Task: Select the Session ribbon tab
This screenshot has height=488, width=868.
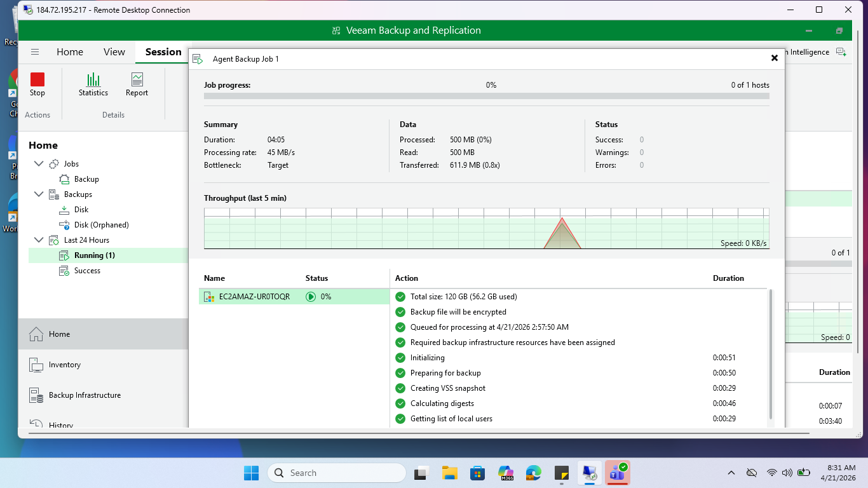Action: [163, 52]
